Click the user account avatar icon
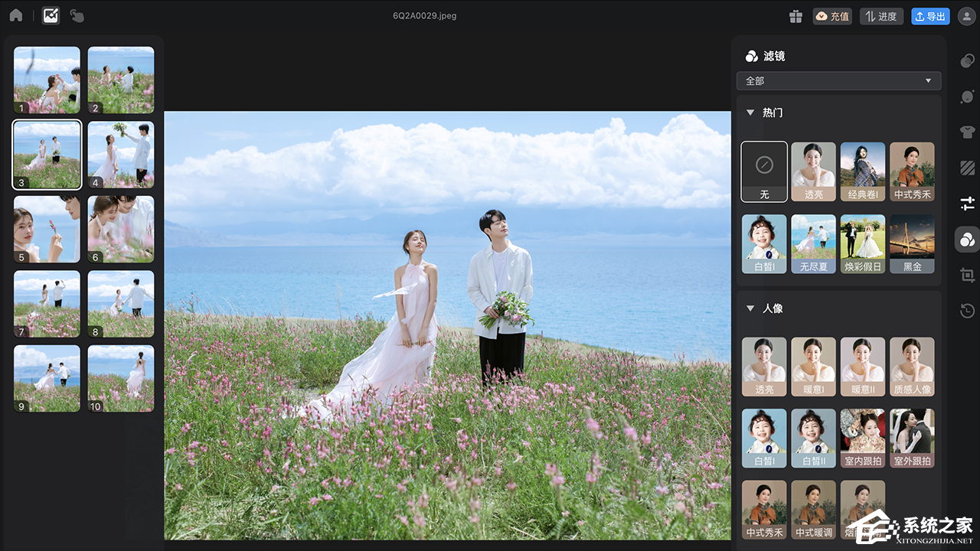980x551 pixels. 965,16
